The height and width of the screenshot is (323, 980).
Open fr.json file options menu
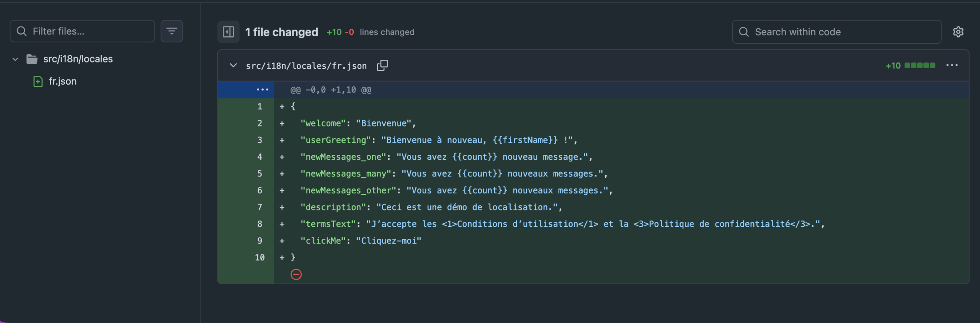click(x=952, y=66)
